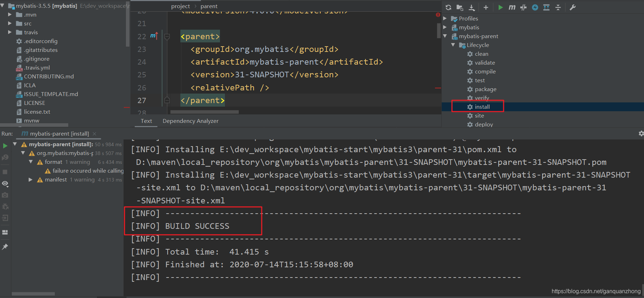This screenshot has width=644, height=298.
Task: Collapse the format warning node
Action: click(31, 162)
